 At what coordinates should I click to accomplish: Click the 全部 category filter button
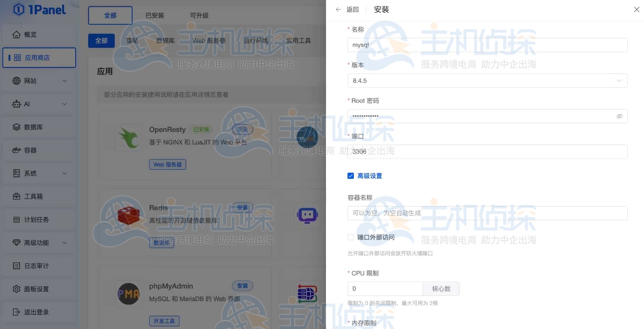pos(101,41)
